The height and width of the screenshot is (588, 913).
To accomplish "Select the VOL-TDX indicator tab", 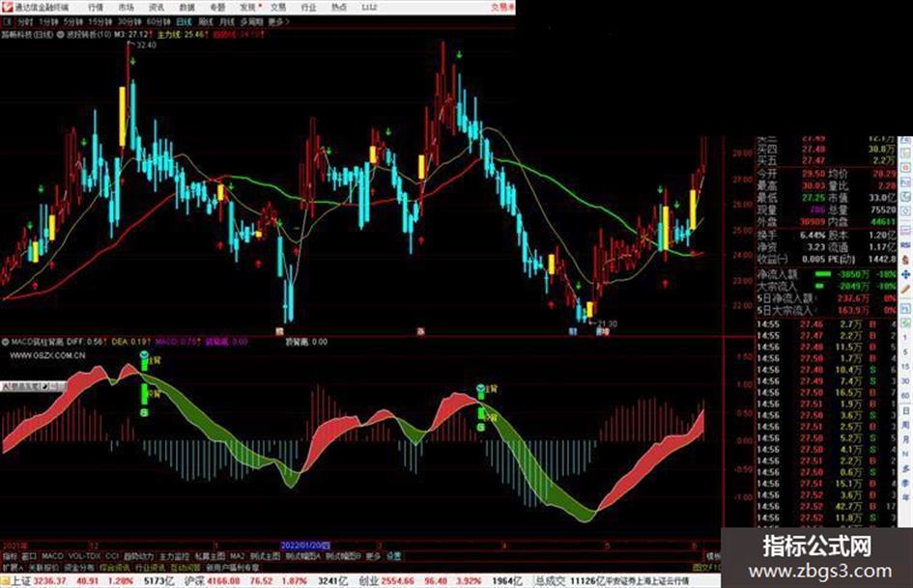I will [x=84, y=556].
